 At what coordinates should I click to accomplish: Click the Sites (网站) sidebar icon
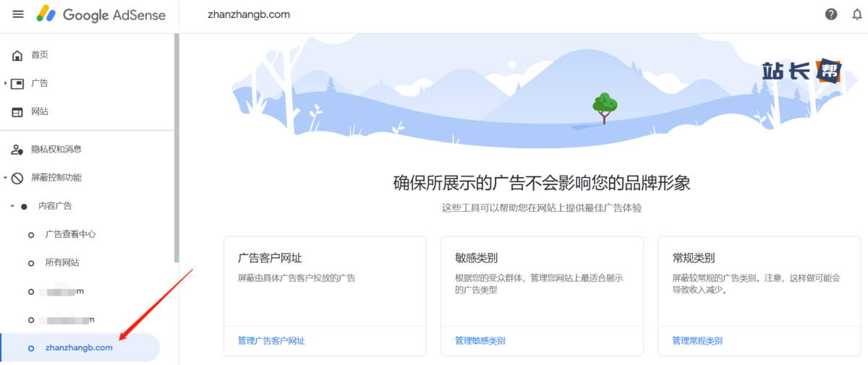[x=17, y=112]
